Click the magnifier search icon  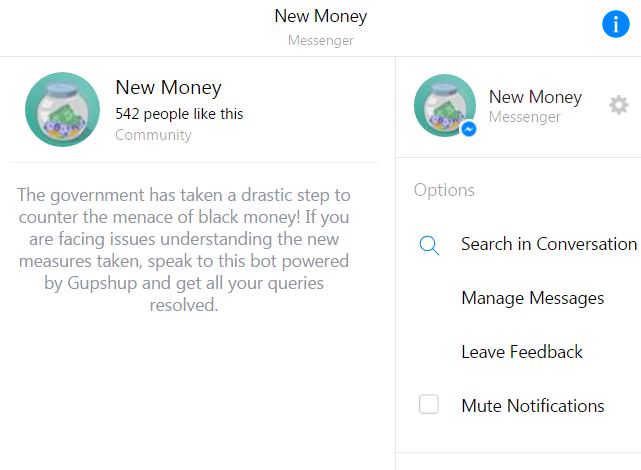429,245
